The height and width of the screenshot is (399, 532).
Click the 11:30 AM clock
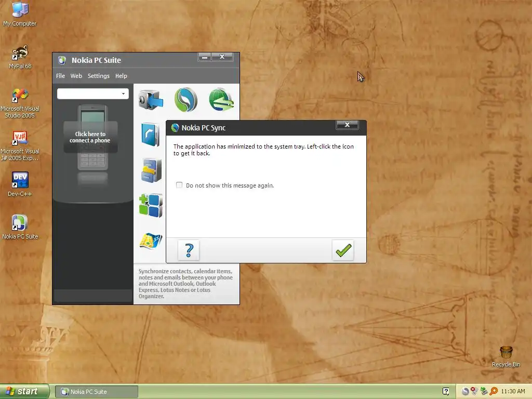[513, 392]
